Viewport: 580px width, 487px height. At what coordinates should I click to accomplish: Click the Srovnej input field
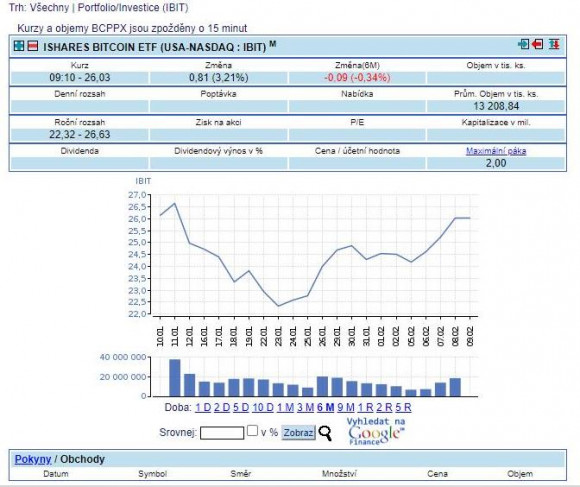coord(222,433)
